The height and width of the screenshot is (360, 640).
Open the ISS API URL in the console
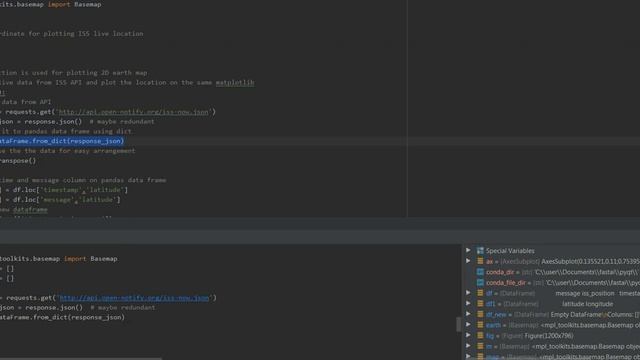pyautogui.click(x=134, y=298)
